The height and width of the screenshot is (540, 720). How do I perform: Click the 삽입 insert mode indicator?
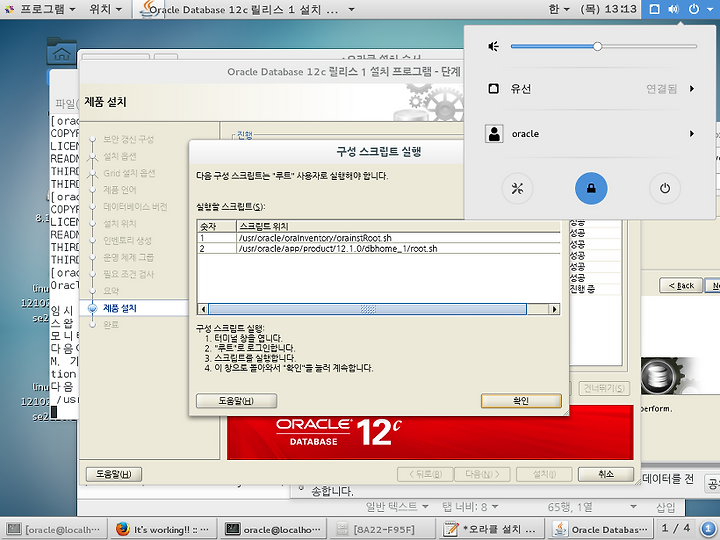pos(665,506)
